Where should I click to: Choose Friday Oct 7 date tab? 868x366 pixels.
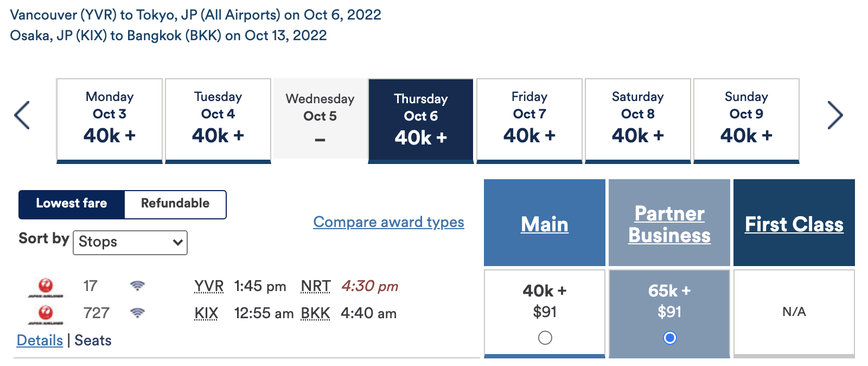[x=529, y=119]
